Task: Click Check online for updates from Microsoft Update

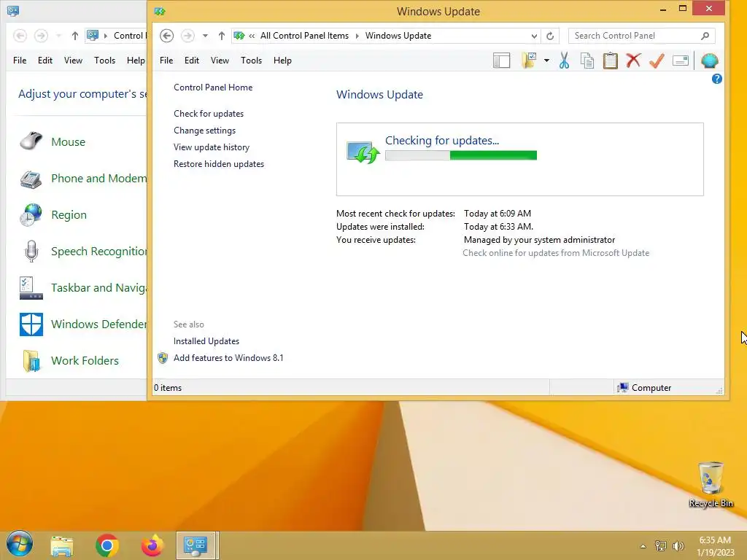Action: [x=556, y=253]
